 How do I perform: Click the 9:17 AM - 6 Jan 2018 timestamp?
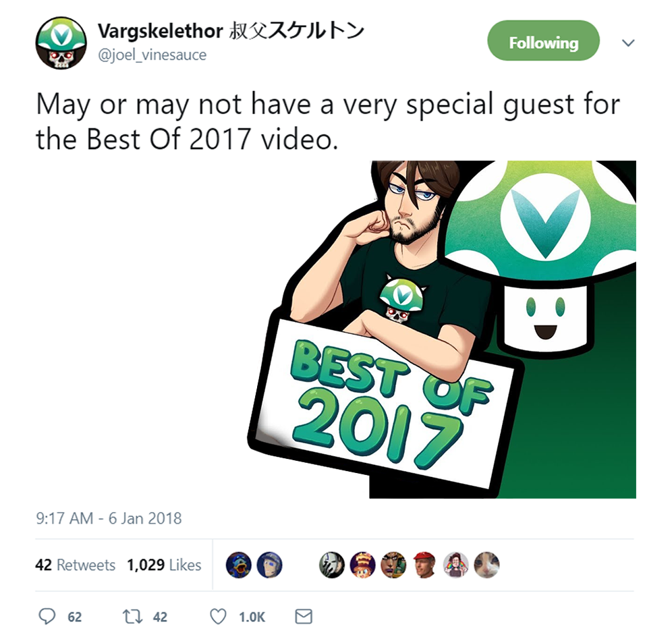109,518
